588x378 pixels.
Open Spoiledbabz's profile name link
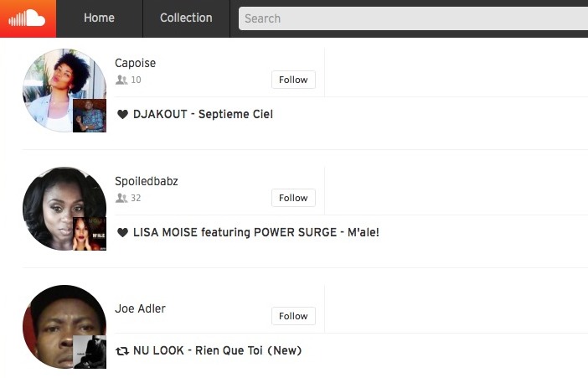[147, 181]
